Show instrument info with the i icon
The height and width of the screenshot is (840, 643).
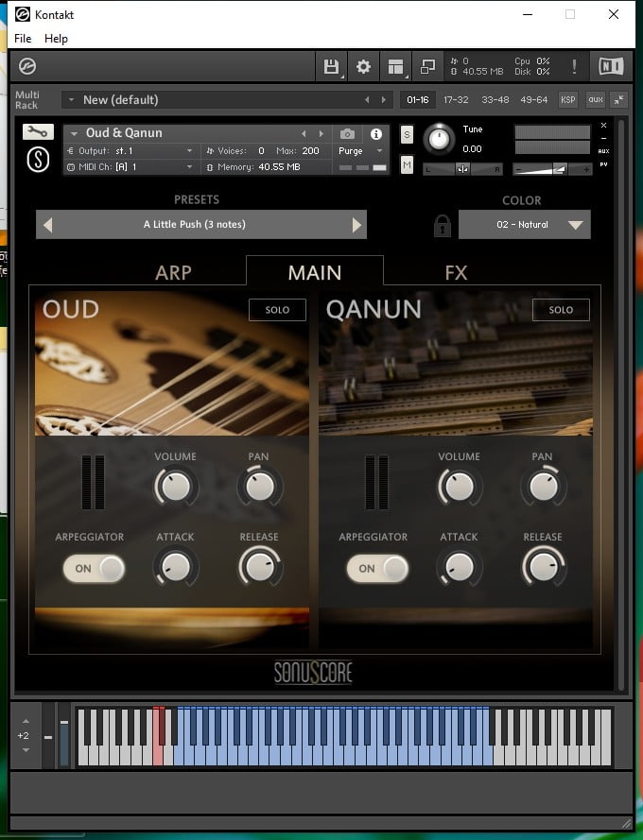376,133
